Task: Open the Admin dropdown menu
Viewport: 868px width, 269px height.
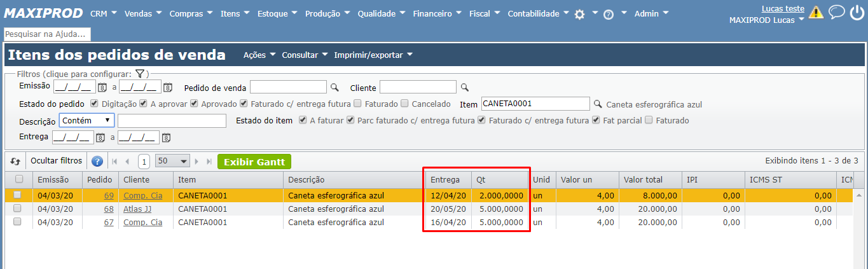Action: 651,13
